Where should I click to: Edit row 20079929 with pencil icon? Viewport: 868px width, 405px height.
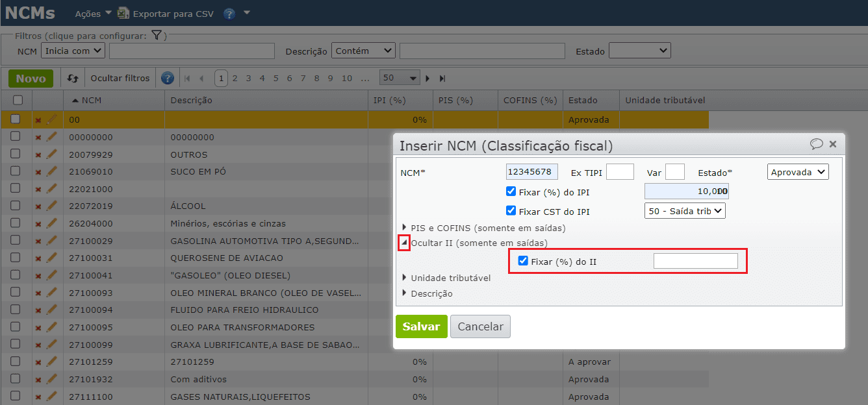52,154
